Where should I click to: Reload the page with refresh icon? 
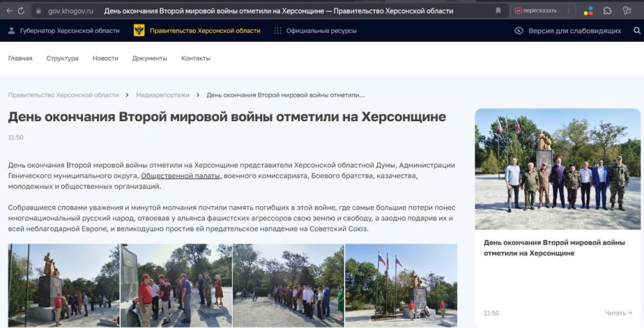pos(21,11)
